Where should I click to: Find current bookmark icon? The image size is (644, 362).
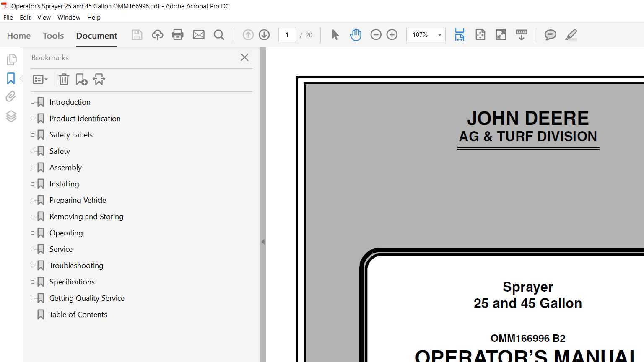click(x=99, y=79)
